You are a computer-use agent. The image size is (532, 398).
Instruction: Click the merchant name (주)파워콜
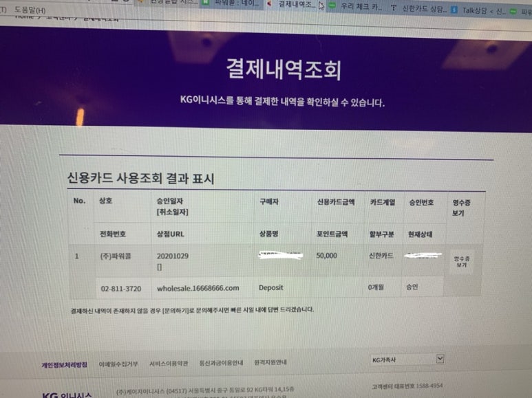[116, 256]
